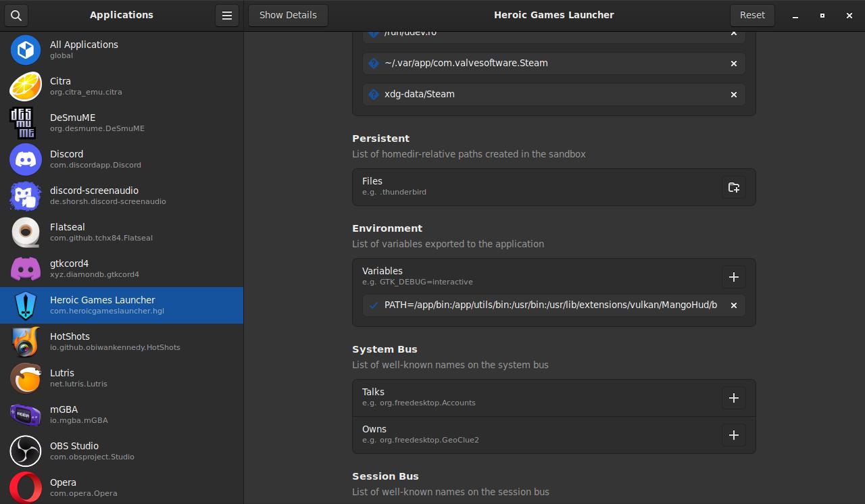The height and width of the screenshot is (504, 865).
Task: Select mGBA in the application list
Action: [x=122, y=415]
